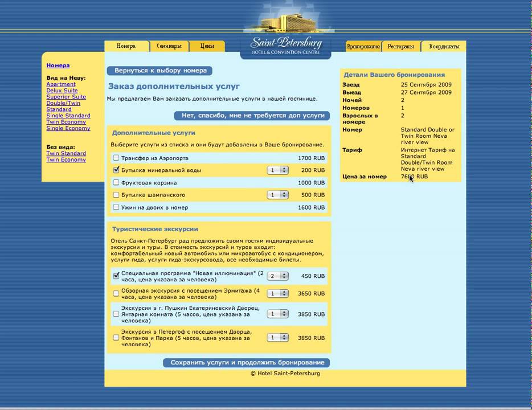Open the Single Economy link
This screenshot has width=532, height=410.
point(68,128)
